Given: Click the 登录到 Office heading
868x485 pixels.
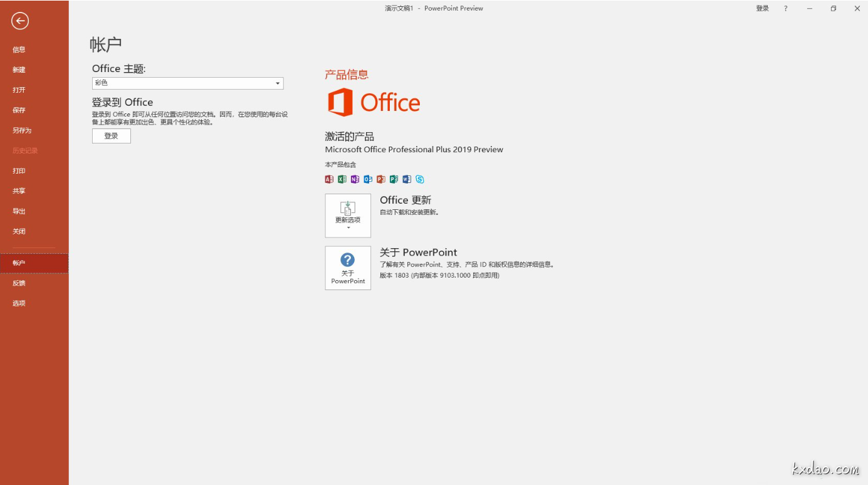Looking at the screenshot, I should point(122,102).
